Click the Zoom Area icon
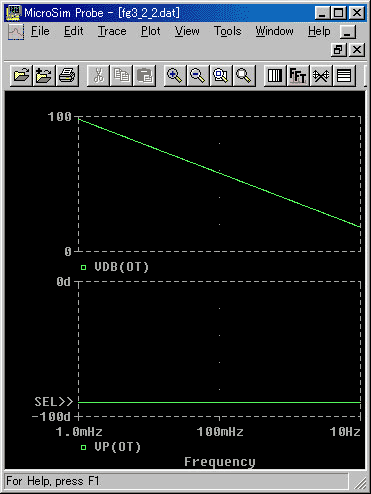This screenshot has width=371, height=494. point(221,75)
